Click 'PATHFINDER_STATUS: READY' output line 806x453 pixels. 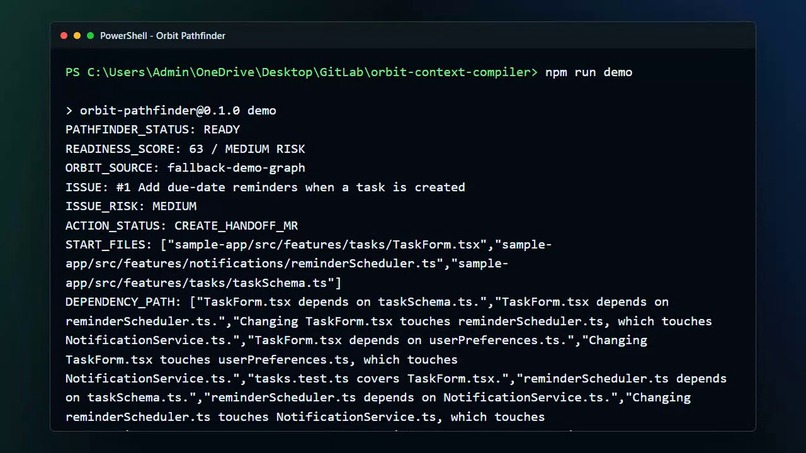coord(153,130)
